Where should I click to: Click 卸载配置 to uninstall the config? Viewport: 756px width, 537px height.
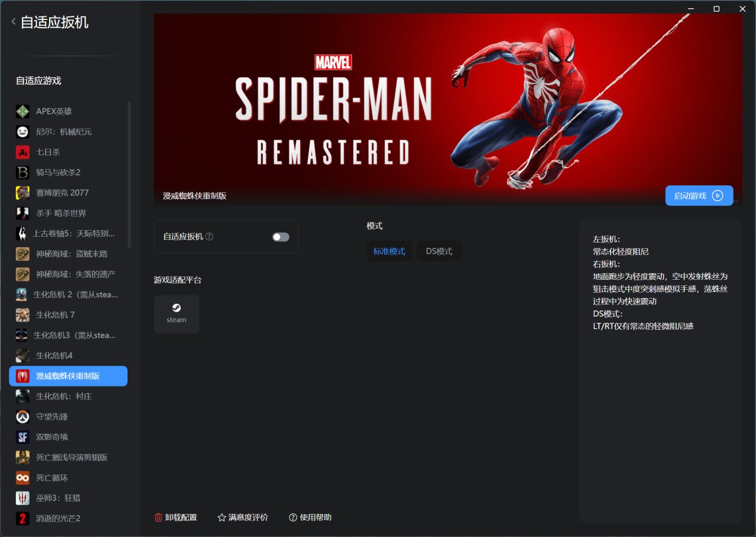pos(175,518)
